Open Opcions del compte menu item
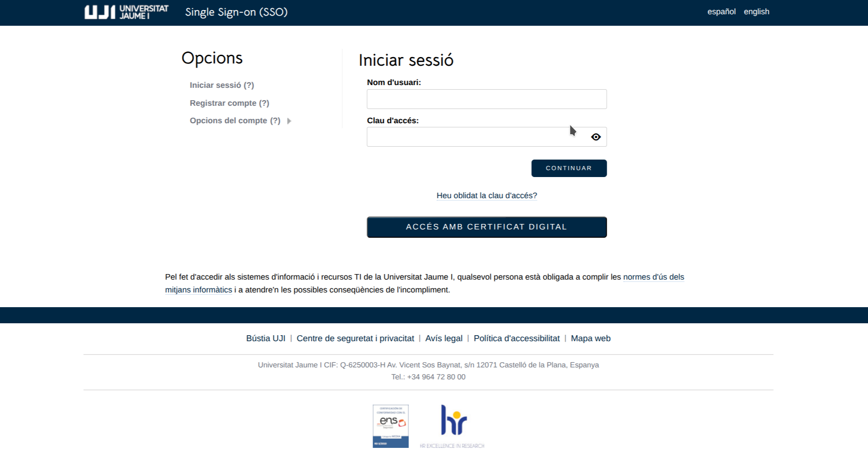Viewport: 868px width, 458px height. [235, 121]
